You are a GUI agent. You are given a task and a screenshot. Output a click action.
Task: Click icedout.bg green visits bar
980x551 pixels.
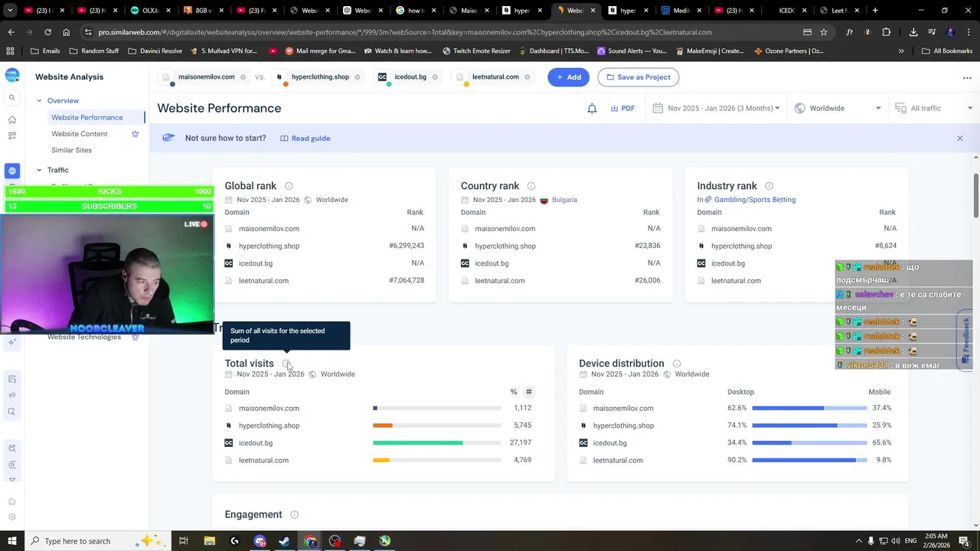tap(418, 443)
